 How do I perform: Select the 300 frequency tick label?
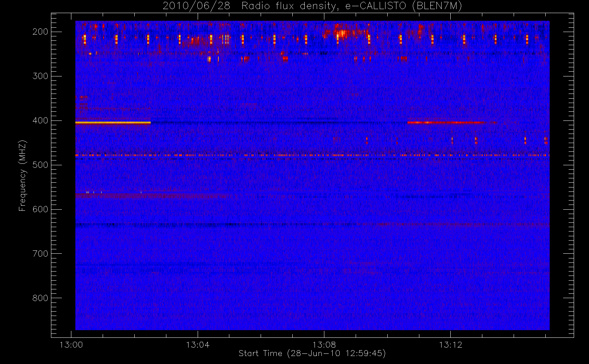[40, 76]
